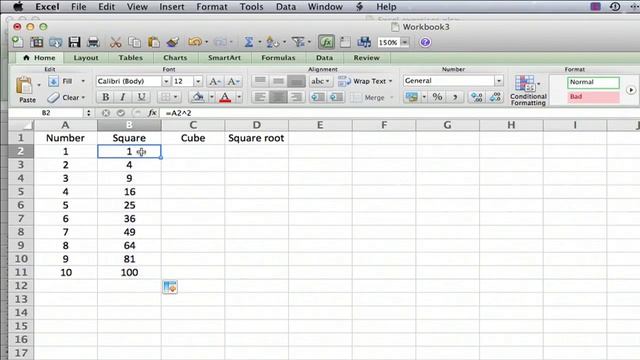Click the Cut scissors icon
This screenshot has height=360, width=640.
click(x=116, y=42)
